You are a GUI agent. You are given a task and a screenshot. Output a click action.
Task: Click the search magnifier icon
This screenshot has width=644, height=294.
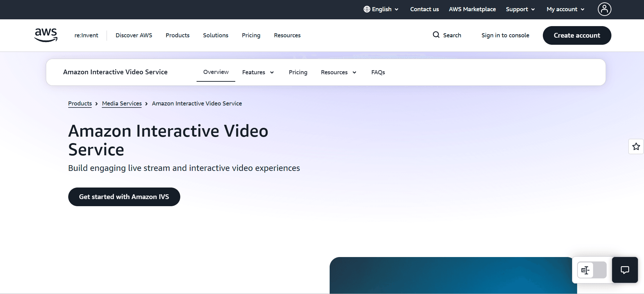(436, 35)
